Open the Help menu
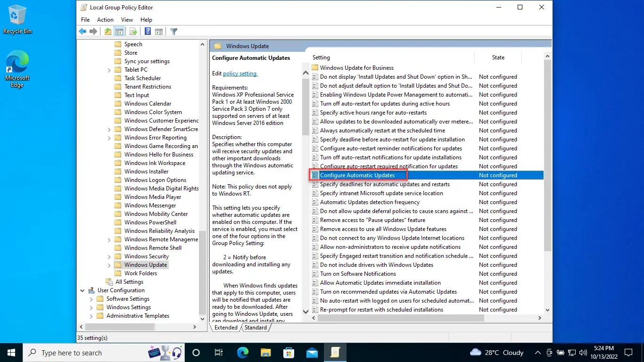The height and width of the screenshot is (362, 644). (x=146, y=20)
